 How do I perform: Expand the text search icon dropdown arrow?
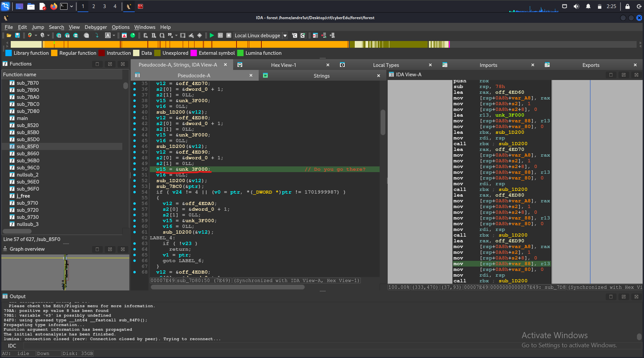point(114,35)
